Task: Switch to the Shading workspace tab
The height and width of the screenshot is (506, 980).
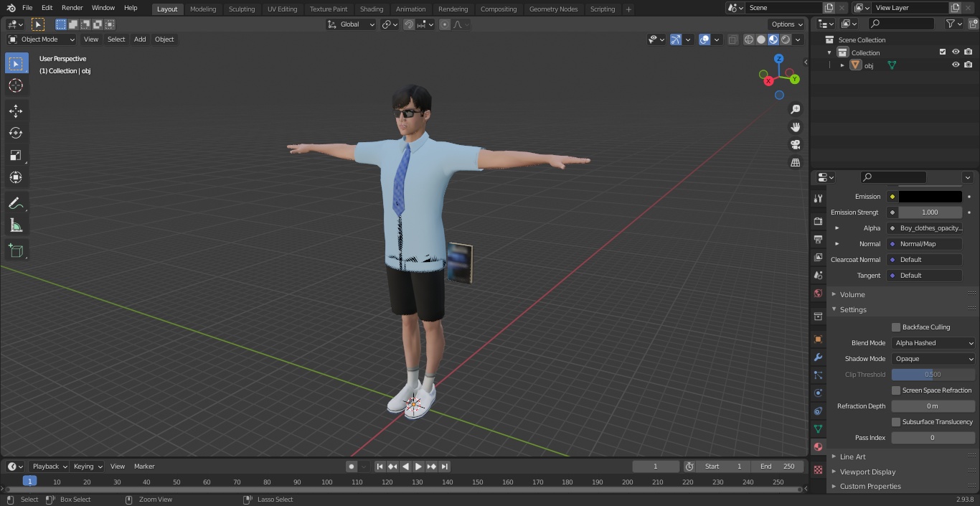Action: click(372, 9)
